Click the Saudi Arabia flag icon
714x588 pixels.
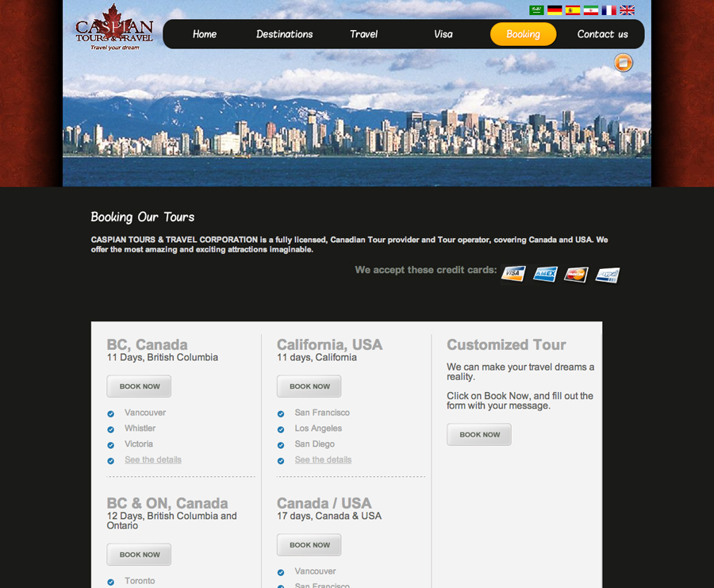click(536, 10)
